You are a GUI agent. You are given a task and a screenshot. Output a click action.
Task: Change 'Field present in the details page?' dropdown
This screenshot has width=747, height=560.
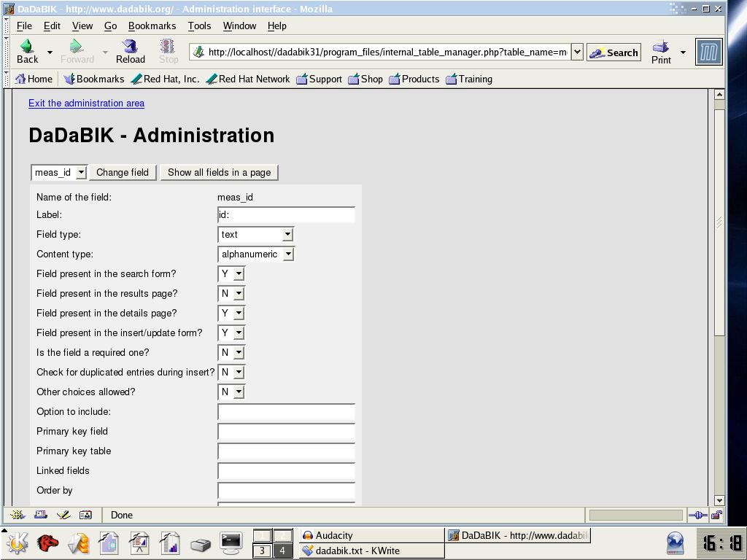[231, 314]
